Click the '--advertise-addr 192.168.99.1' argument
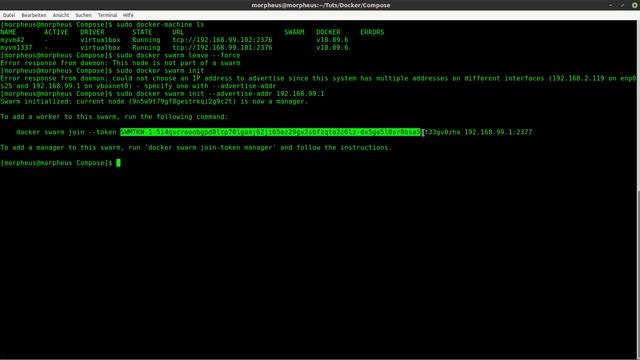The width and height of the screenshot is (640, 360). pos(266,94)
